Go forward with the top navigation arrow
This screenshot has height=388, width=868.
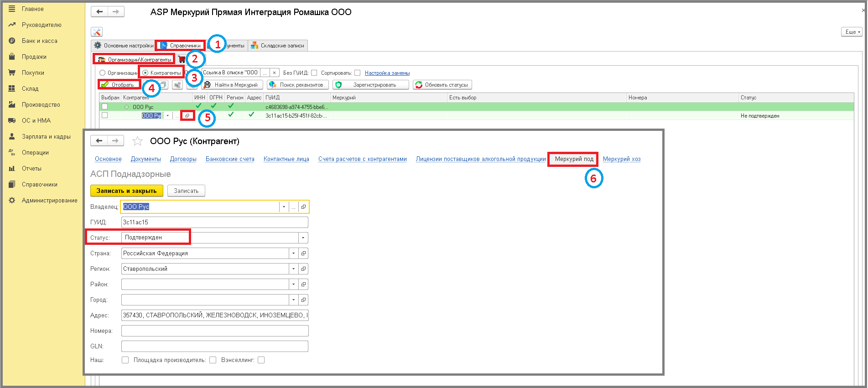pyautogui.click(x=116, y=11)
